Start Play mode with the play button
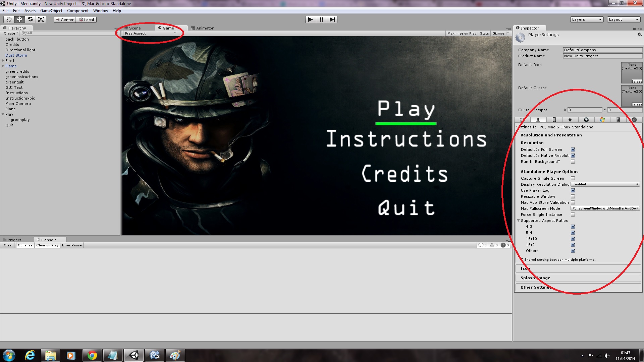Image resolution: width=644 pixels, height=362 pixels. [311, 19]
